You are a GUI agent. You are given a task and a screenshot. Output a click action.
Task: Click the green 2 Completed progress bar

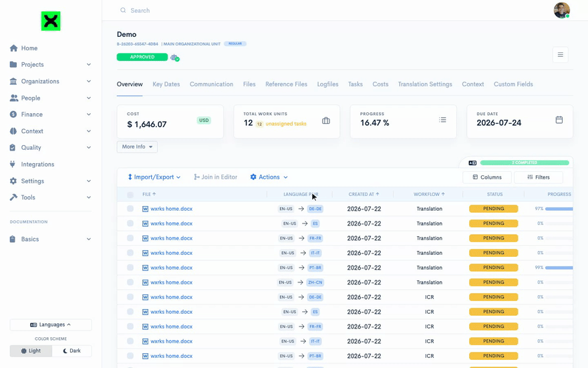coord(525,163)
